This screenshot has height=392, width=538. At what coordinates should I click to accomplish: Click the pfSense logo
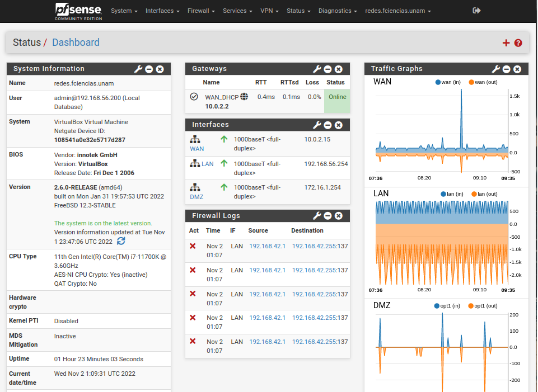pos(78,11)
